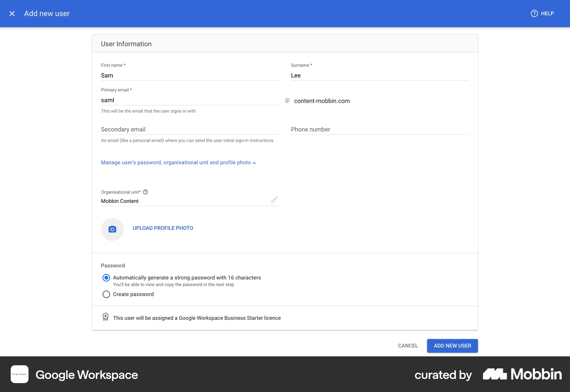
Task: Select the blue CANCEL text button
Action: tap(408, 346)
